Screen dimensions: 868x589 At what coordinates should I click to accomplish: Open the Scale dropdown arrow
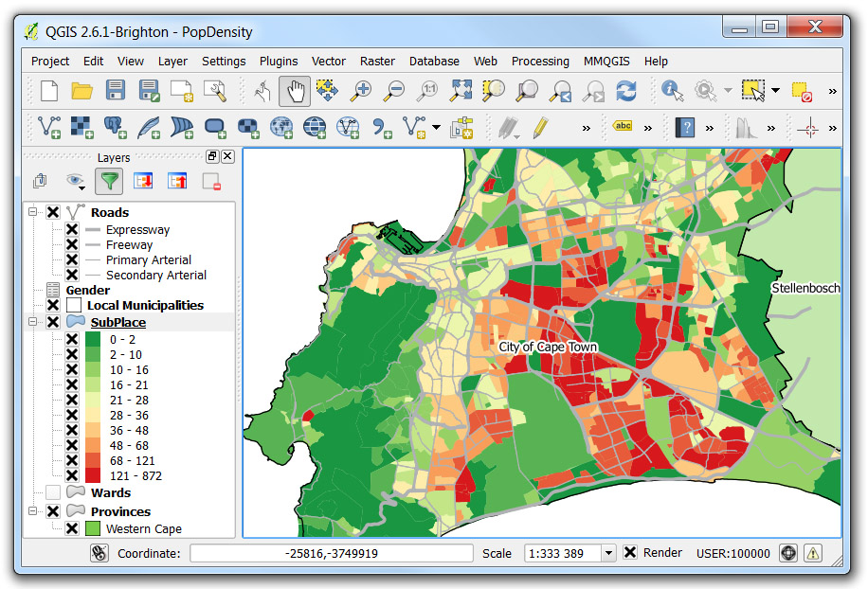[609, 552]
